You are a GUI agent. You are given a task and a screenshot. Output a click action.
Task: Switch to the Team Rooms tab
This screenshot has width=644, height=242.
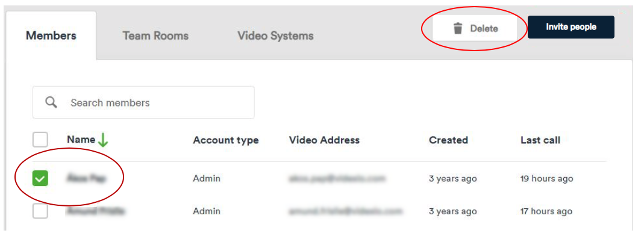point(155,36)
